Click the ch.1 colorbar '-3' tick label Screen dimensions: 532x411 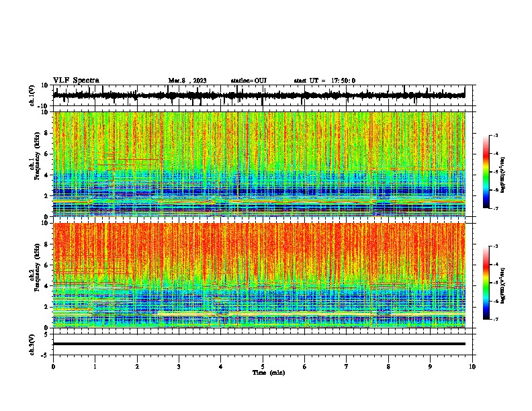click(496, 135)
